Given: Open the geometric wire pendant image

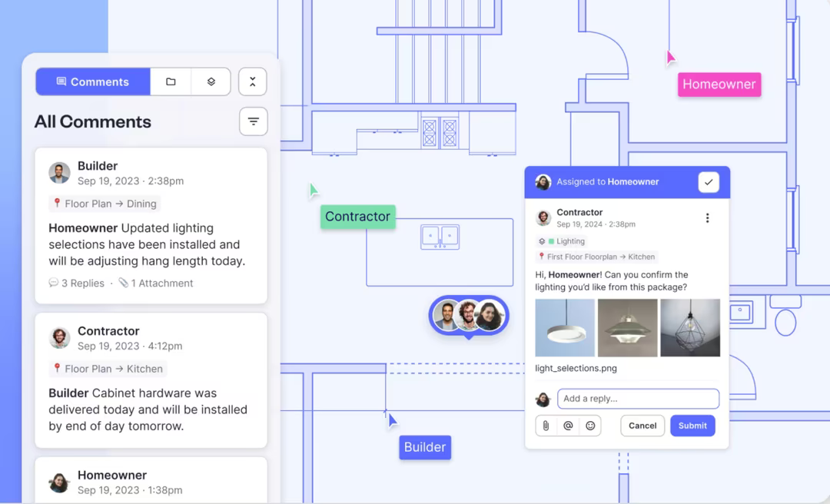Looking at the screenshot, I should (x=690, y=328).
